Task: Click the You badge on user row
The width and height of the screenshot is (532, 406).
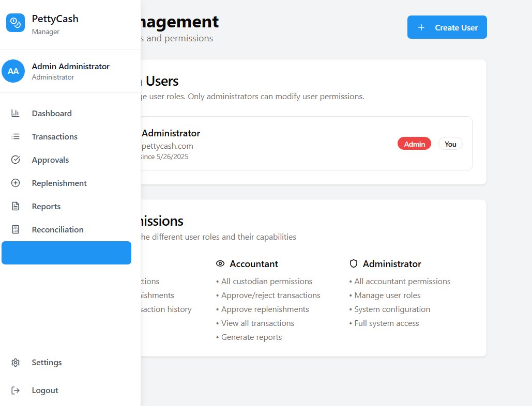Action: [450, 144]
